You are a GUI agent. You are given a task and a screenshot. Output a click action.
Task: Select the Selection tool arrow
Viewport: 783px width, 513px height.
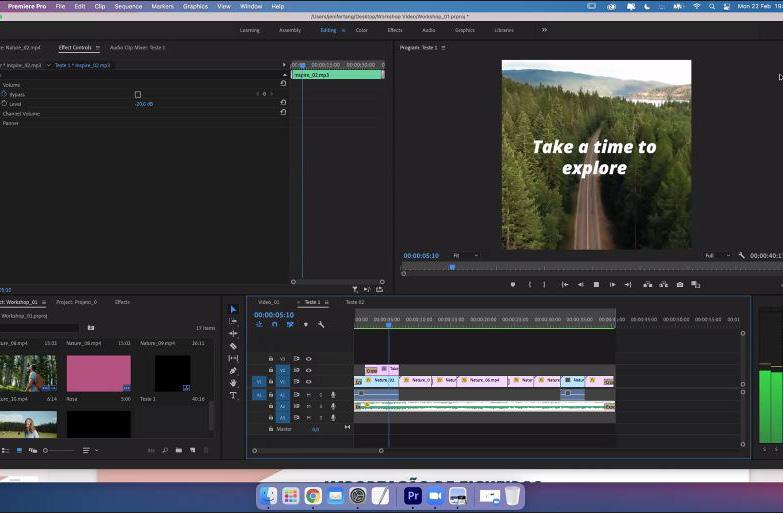click(x=233, y=309)
